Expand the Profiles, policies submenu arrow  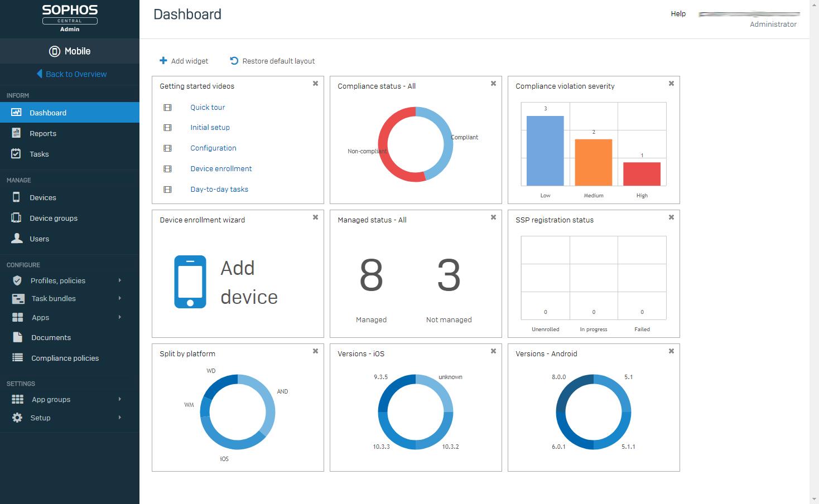[120, 280]
